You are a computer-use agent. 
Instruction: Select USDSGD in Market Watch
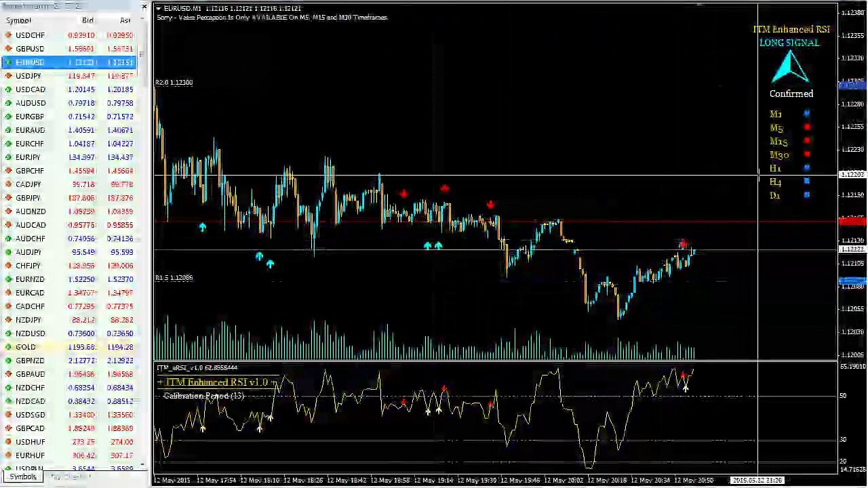[69, 415]
